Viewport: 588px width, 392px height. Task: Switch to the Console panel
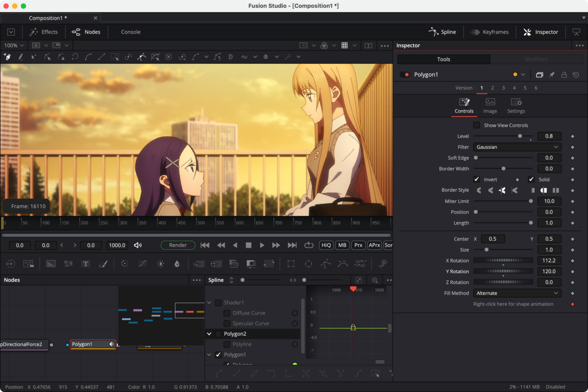click(131, 32)
